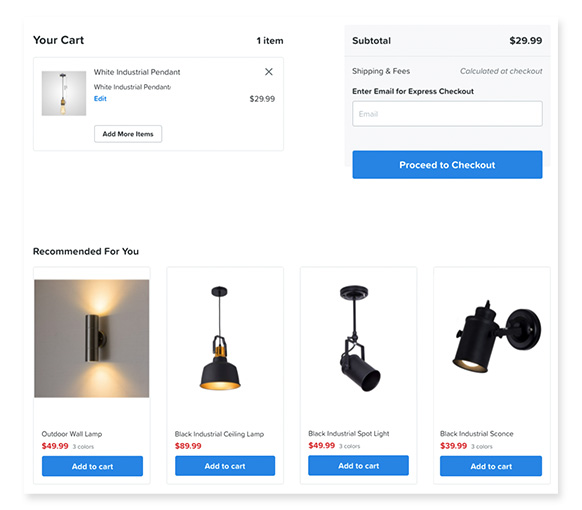582x510 pixels.
Task: Click Proceed to Checkout button
Action: tap(447, 165)
